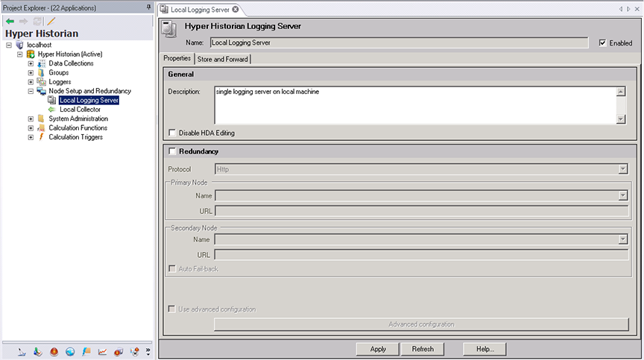The image size is (644, 360).
Task: Click the trend chart icon in bottom bar
Action: coord(102,351)
